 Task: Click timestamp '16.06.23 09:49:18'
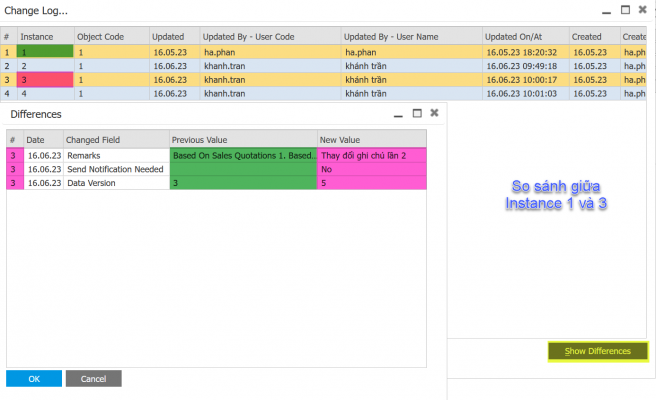coord(526,66)
